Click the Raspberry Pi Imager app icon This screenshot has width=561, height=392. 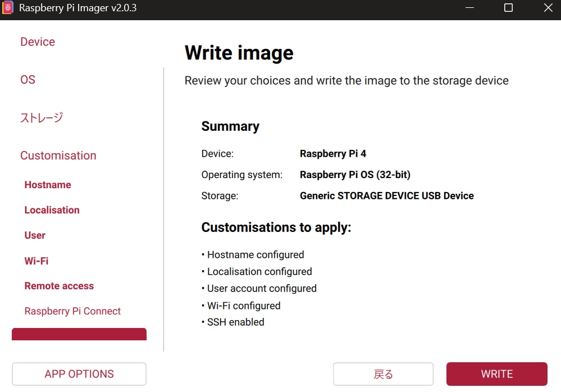point(8,8)
